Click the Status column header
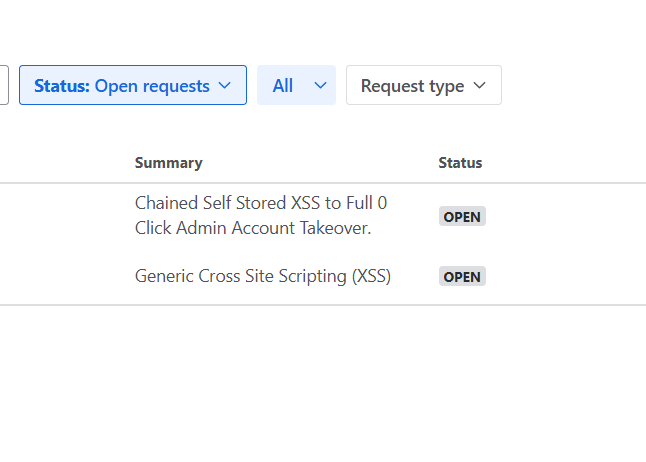646x462 pixels. [x=460, y=163]
